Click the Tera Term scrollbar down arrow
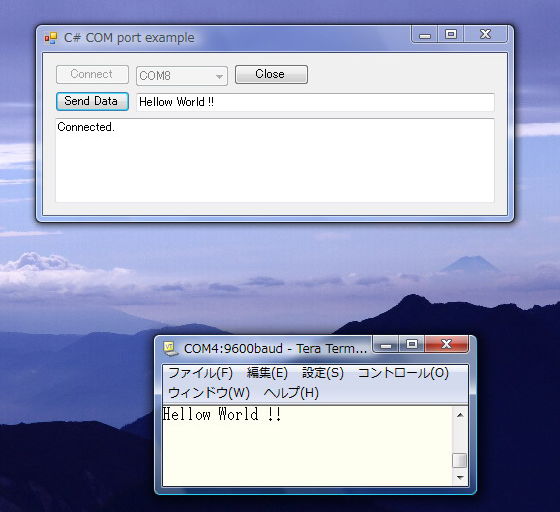 click(460, 478)
